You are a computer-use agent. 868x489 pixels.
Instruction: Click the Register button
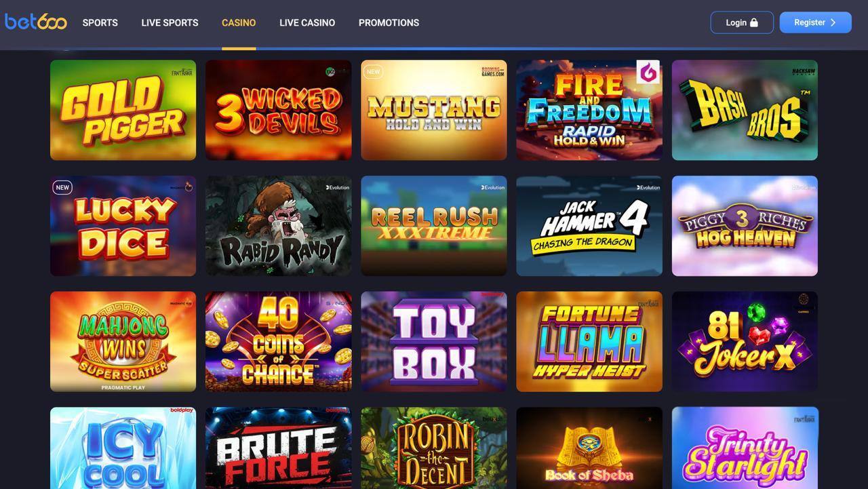816,22
